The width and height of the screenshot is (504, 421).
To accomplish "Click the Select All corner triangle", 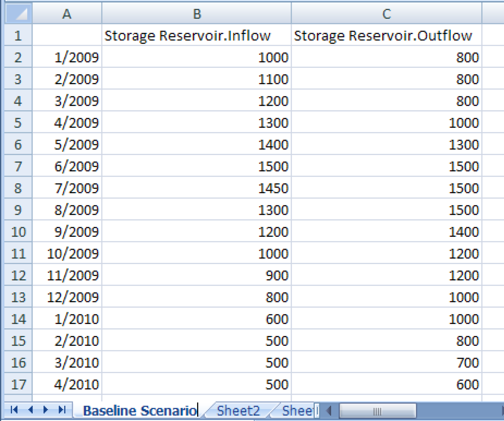I will [x=18, y=14].
